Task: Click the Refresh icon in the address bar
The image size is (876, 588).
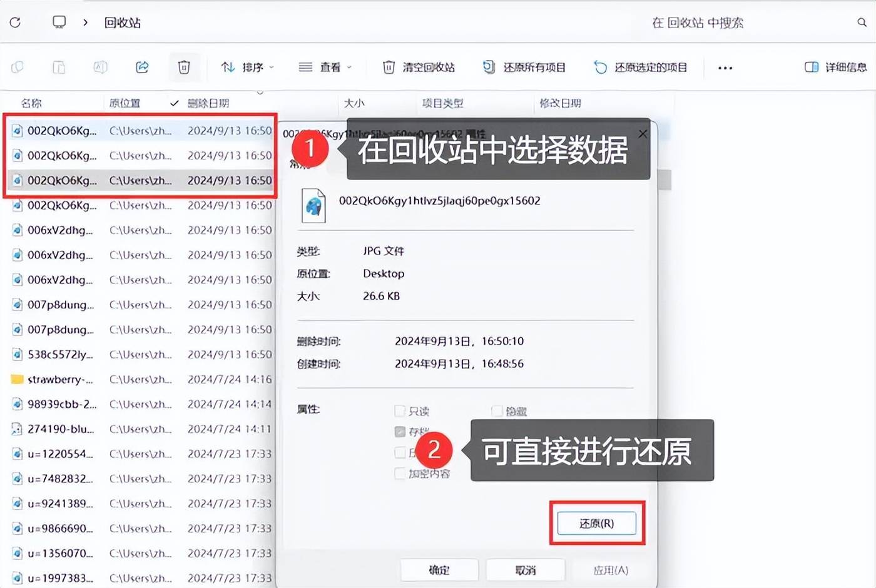Action: coord(14,22)
